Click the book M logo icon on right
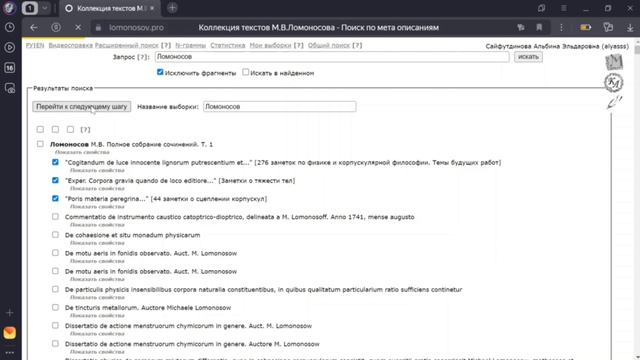640x360 pixels. (614, 62)
